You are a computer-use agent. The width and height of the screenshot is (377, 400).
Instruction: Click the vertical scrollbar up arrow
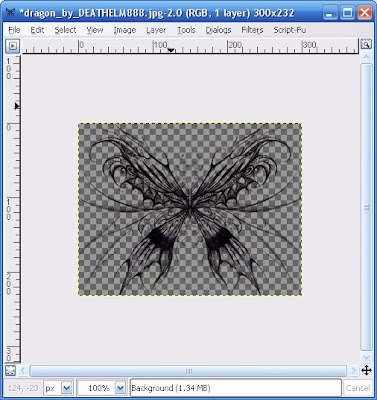click(x=366, y=57)
